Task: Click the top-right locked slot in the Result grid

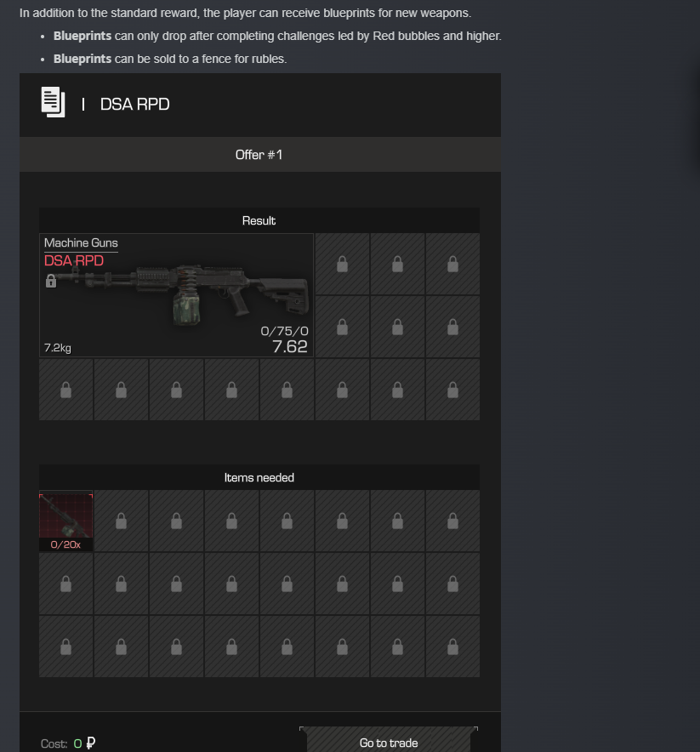Action: coord(452,264)
